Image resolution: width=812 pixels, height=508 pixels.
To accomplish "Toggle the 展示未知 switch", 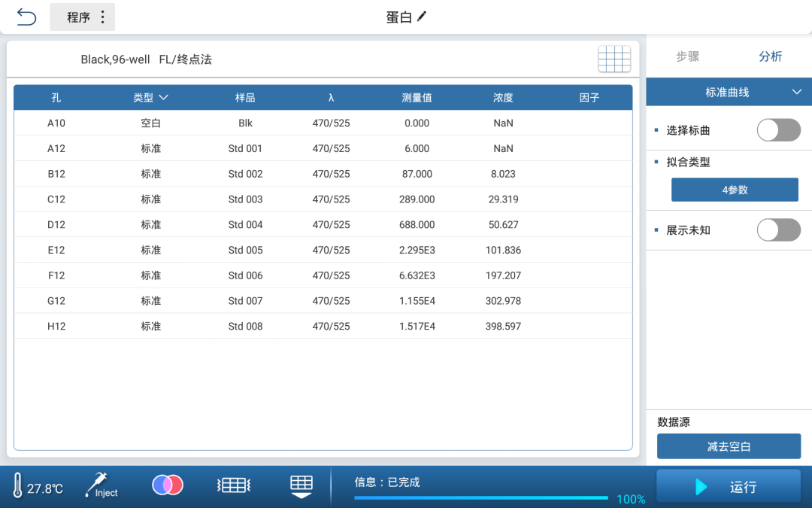I will click(778, 230).
